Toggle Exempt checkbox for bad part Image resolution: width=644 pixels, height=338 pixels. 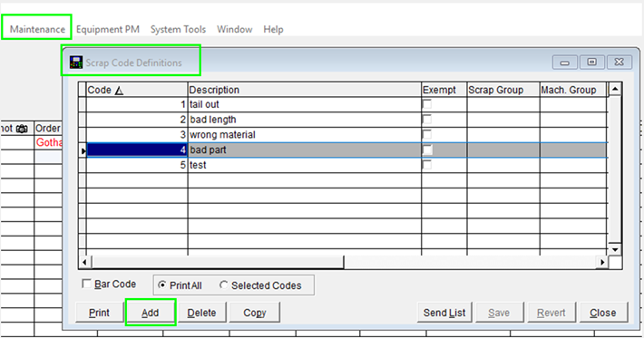pos(427,150)
